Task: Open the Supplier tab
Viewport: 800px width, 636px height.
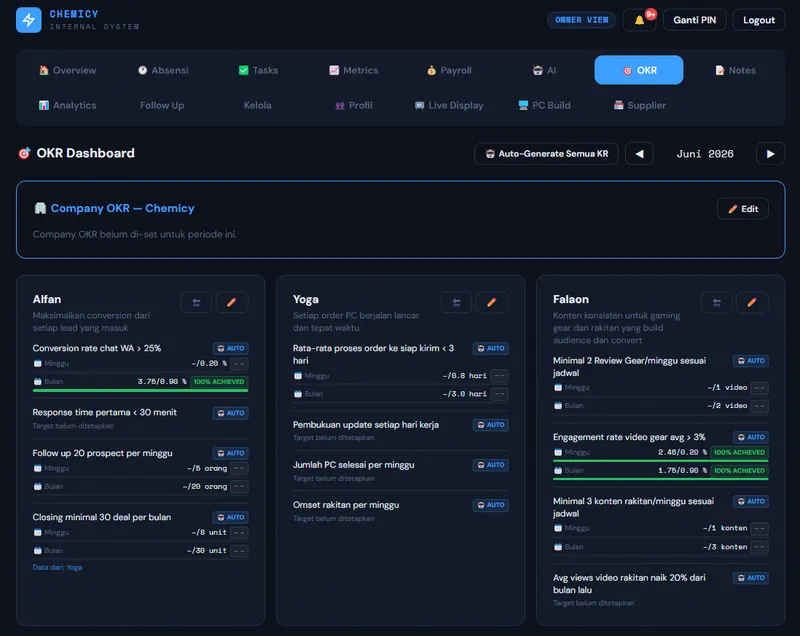Action: pyautogui.click(x=639, y=106)
